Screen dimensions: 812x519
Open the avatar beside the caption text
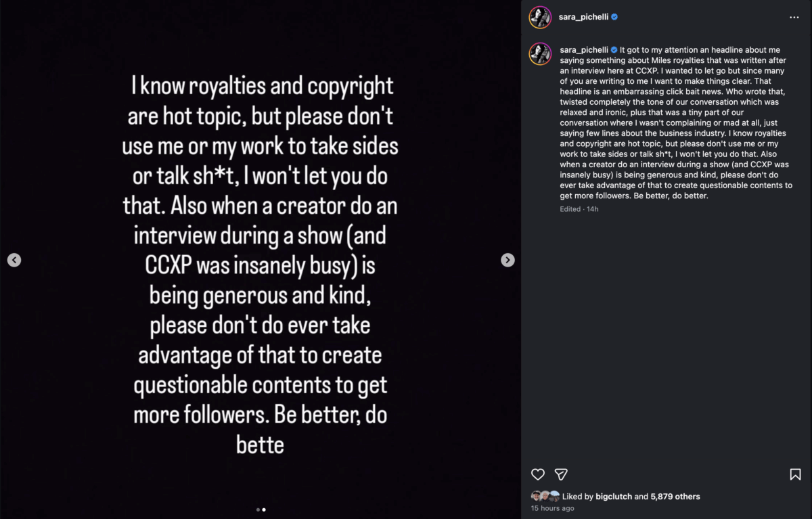point(540,53)
